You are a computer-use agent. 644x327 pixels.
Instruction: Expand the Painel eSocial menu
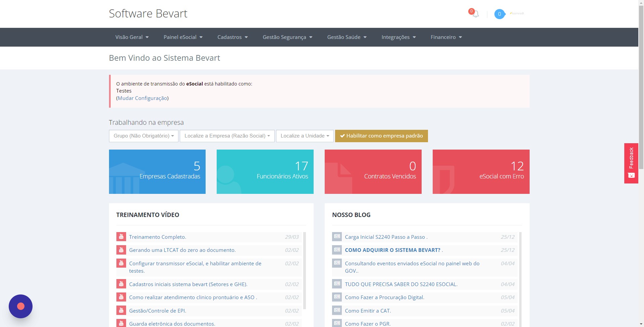point(183,37)
